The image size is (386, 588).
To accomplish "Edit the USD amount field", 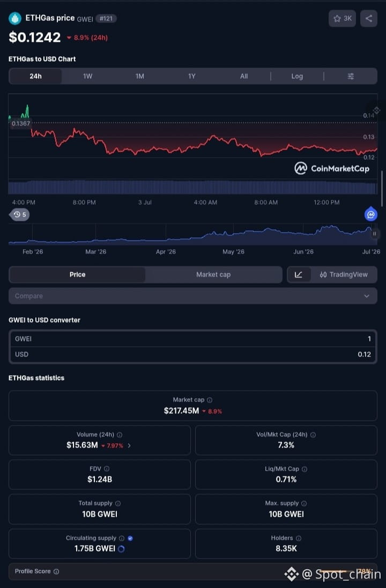I will [x=193, y=354].
